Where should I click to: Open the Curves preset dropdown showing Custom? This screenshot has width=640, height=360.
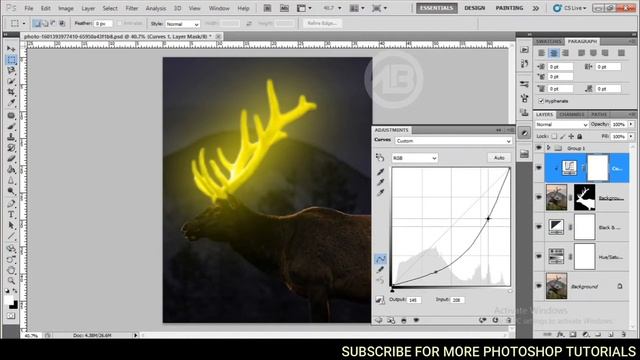pos(453,141)
